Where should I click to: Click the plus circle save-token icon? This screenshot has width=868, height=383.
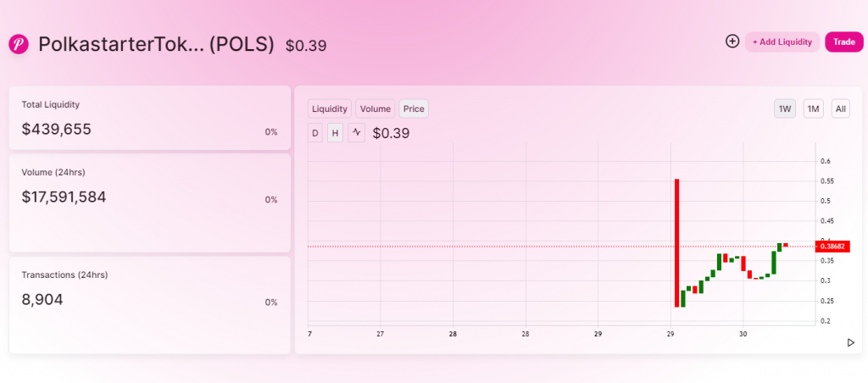(x=732, y=42)
